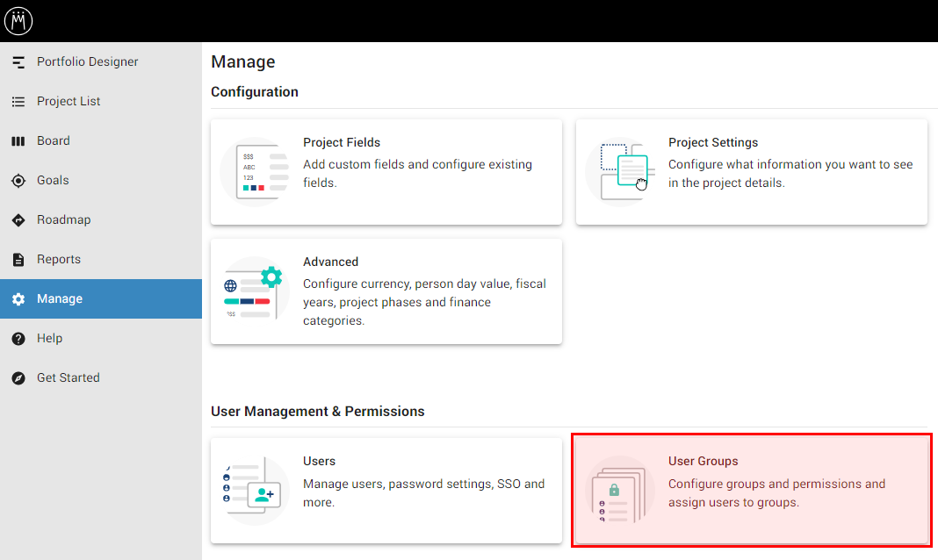Click 'User Management & Permissions' heading
938x560 pixels.
pos(318,411)
